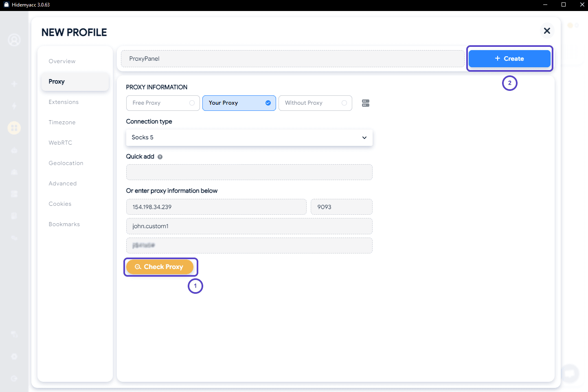Click the ProxyPanel profile name field
Screen dimensions: 588x392
[292, 59]
